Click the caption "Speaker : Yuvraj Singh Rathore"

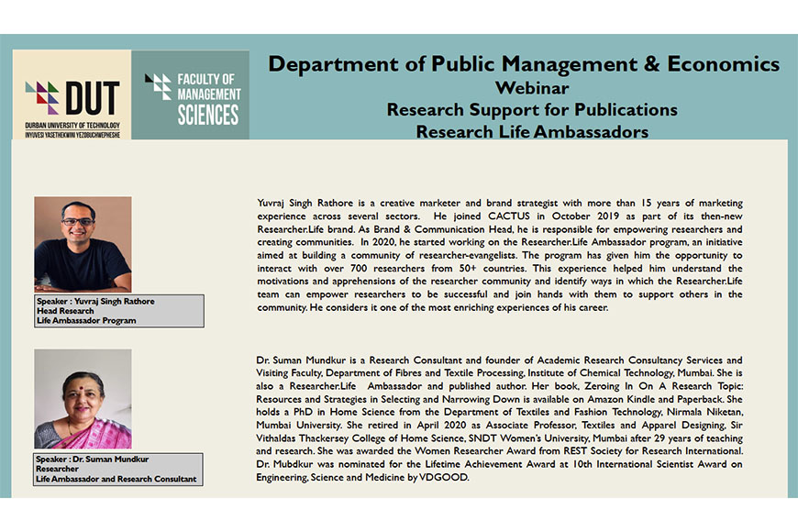[x=95, y=302]
